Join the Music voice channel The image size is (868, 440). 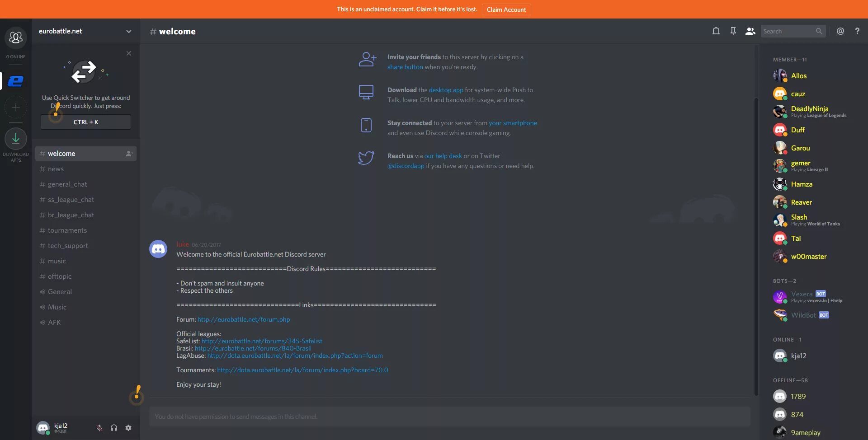[86, 307]
